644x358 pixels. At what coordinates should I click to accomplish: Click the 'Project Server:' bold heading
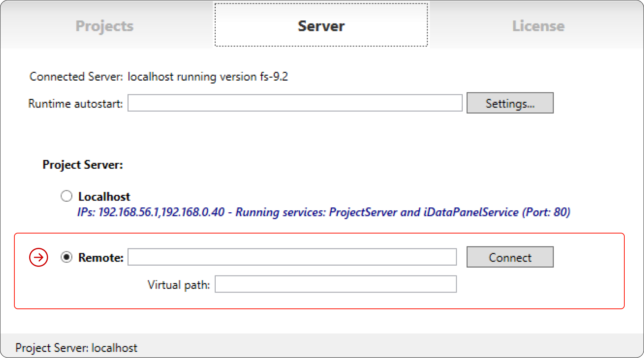tap(82, 165)
